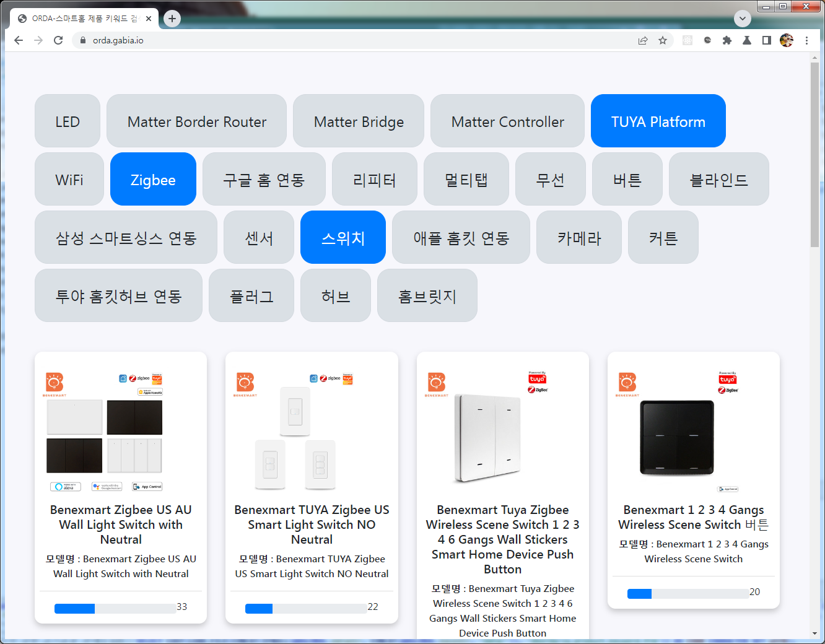
Task: Open Benexmart Zigbee US AU switch image
Action: coord(105,432)
